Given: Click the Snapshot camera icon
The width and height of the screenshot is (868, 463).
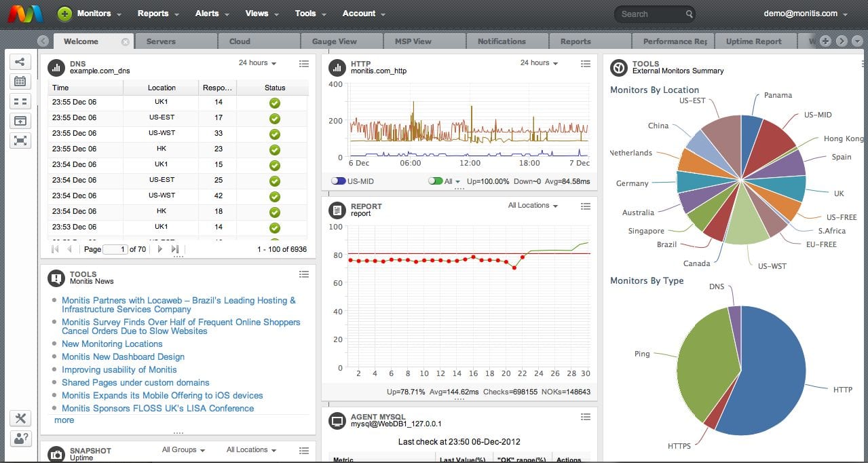Looking at the screenshot, I should (56, 453).
